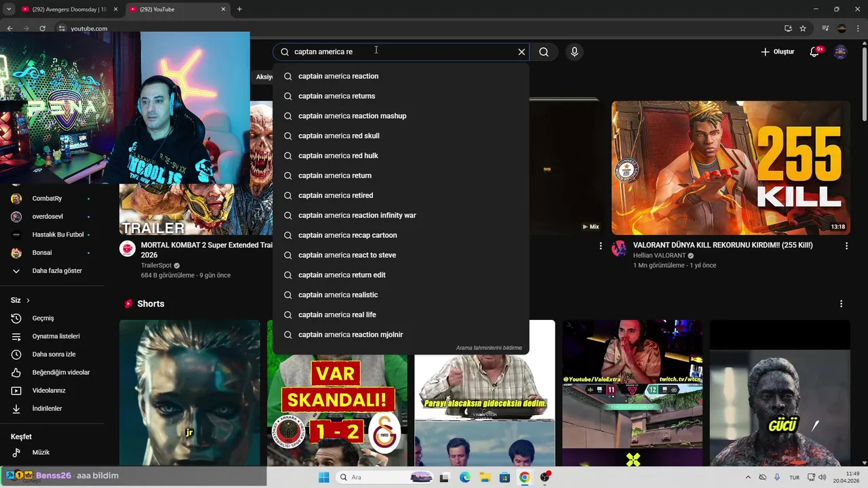Clear the search box with X icon
868x488 pixels.
pos(521,52)
